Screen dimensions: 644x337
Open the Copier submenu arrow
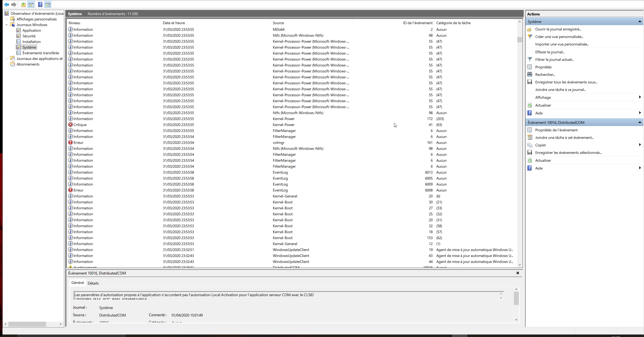coord(639,145)
